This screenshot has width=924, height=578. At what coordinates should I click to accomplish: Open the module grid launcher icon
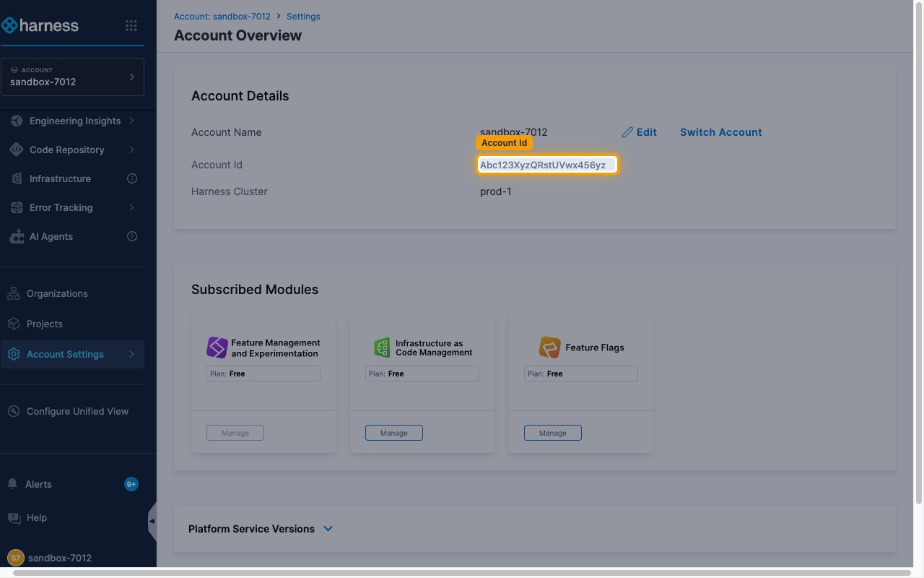(x=131, y=26)
